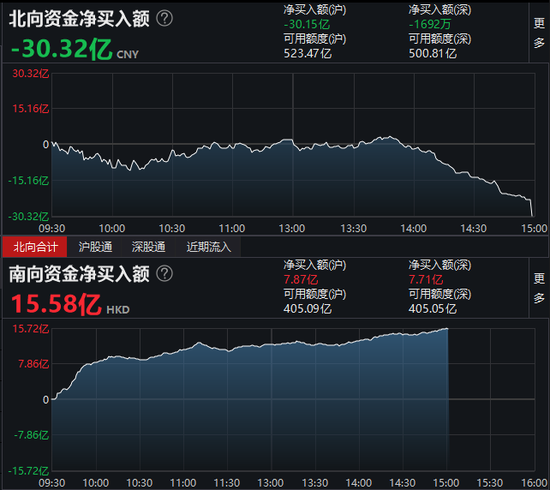This screenshot has height=490, width=550.
Task: Click the 15.58亿 HKD net buy value
Action: pyautogui.click(x=70, y=304)
